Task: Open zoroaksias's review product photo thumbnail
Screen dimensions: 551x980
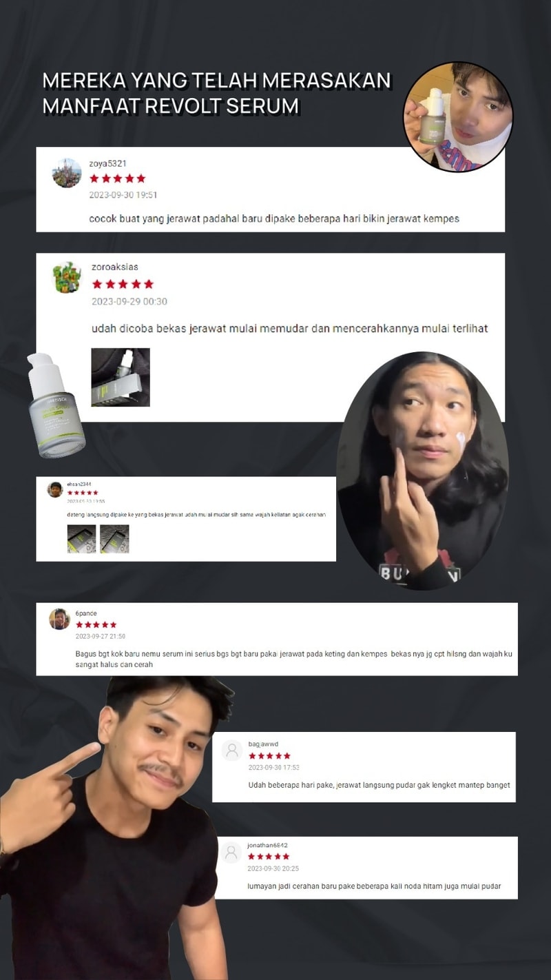Action: (121, 377)
